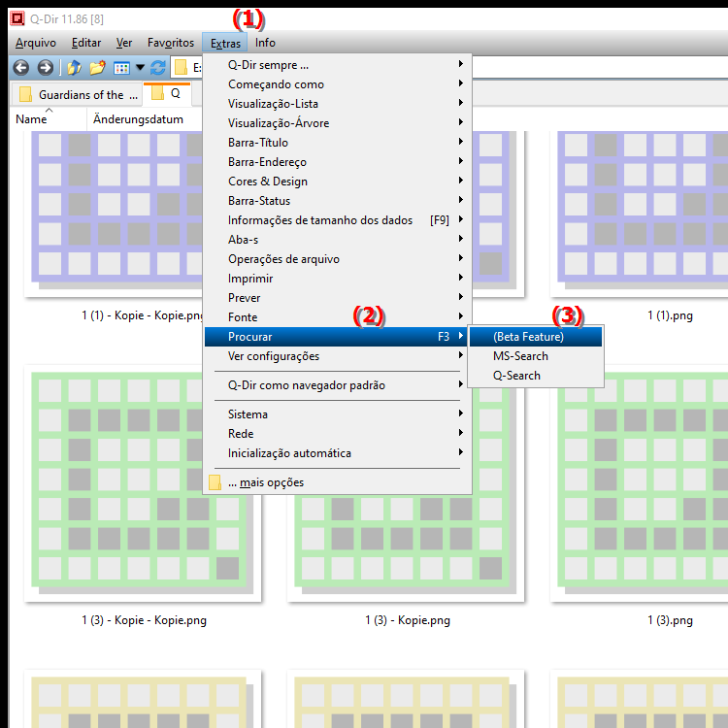Open the Editar menu
This screenshot has width=728, height=728.
point(85,43)
